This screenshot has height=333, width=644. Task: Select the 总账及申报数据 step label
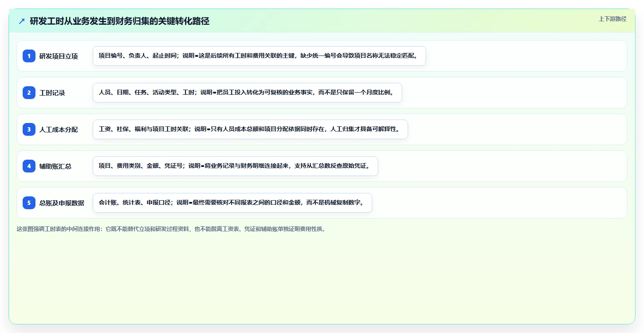click(62, 203)
